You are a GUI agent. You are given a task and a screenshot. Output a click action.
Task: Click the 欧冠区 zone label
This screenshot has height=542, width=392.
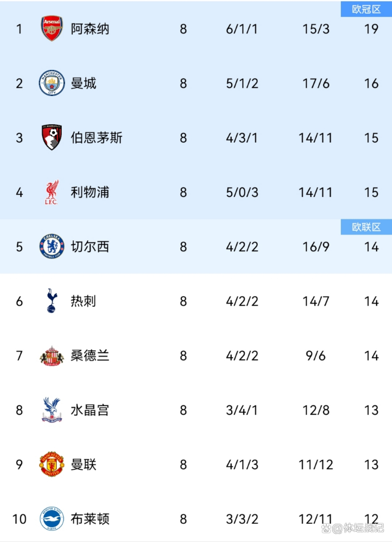click(366, 9)
